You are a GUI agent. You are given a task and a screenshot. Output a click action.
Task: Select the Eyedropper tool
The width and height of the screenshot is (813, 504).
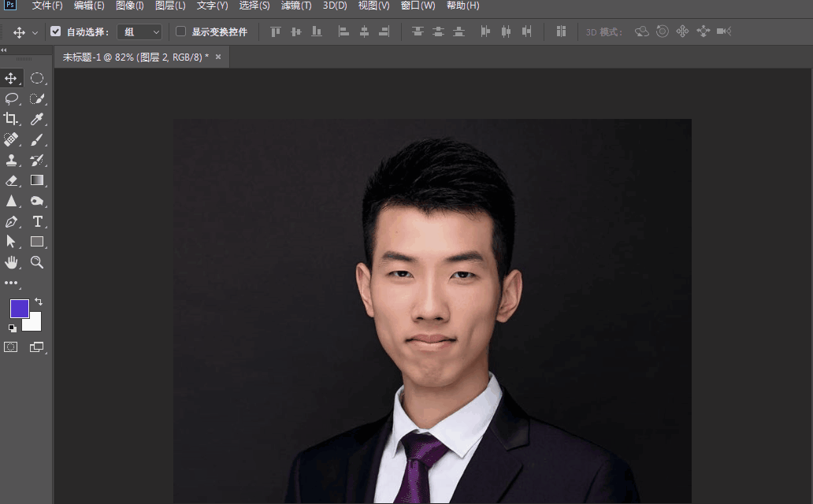click(x=36, y=119)
